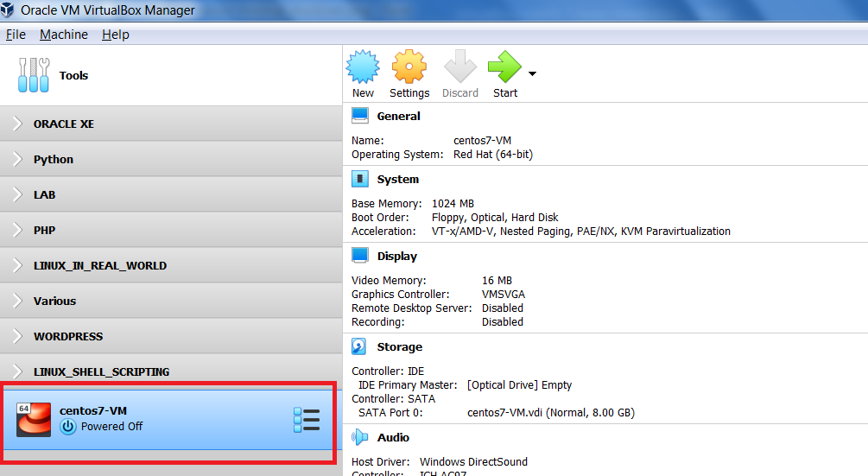Click the green Start arrow icon
868x476 pixels.
click(504, 67)
